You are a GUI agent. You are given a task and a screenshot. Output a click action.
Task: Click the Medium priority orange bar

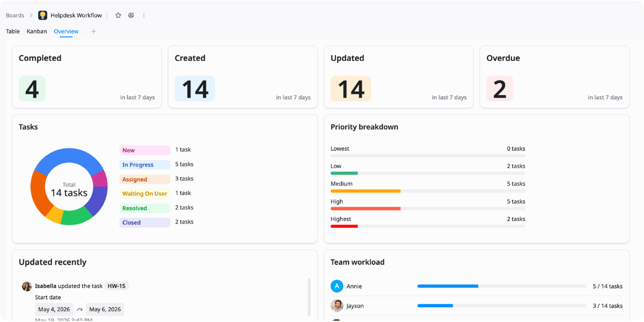(365, 191)
